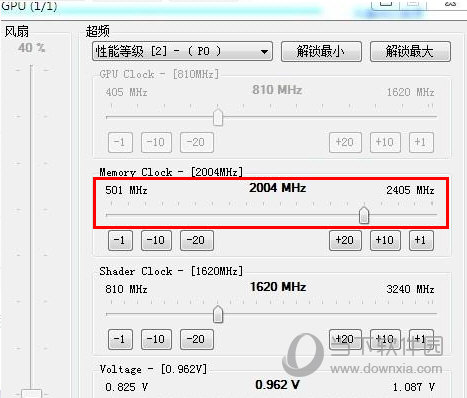The image size is (467, 398).
Task: Lower Shader Clock by 10
Action: pos(156,339)
